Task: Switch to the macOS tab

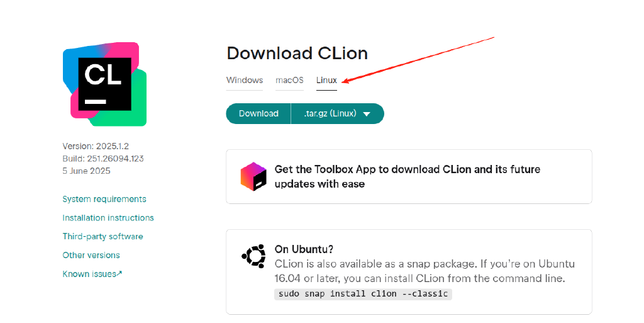Action: (x=289, y=80)
